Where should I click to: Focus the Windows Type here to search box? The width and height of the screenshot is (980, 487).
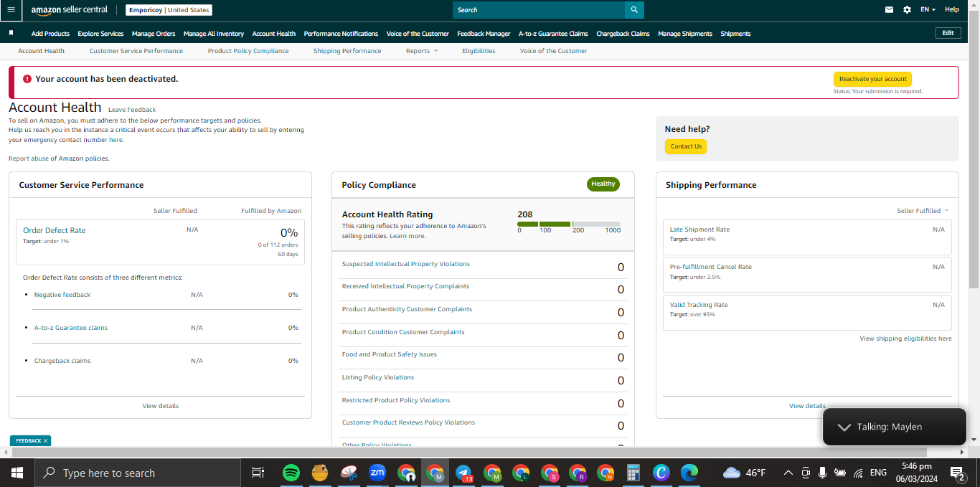(137, 473)
